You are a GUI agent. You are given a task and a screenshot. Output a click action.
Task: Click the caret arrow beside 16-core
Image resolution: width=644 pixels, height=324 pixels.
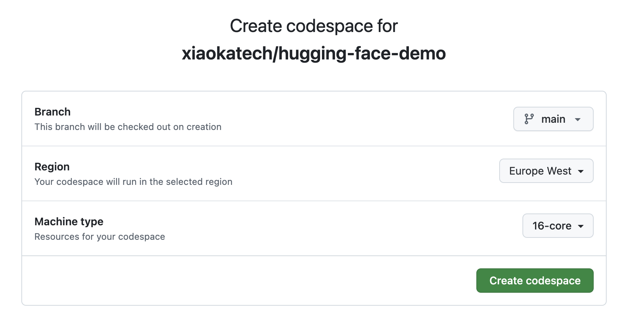click(581, 226)
